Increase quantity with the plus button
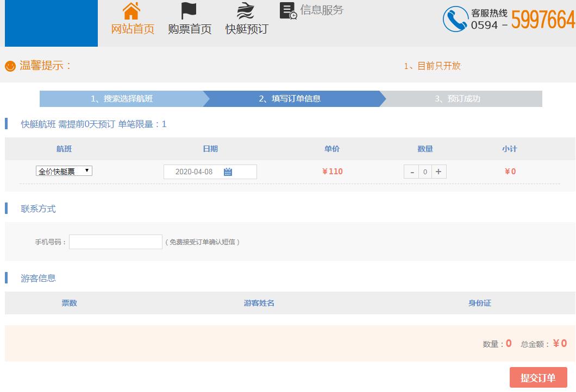The height and width of the screenshot is (392, 576). click(439, 172)
